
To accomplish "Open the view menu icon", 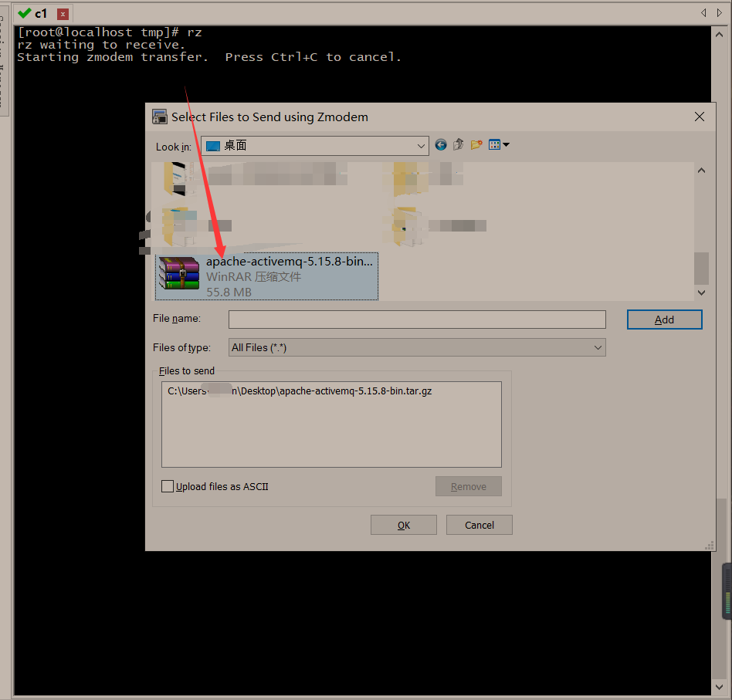I will 499,144.
